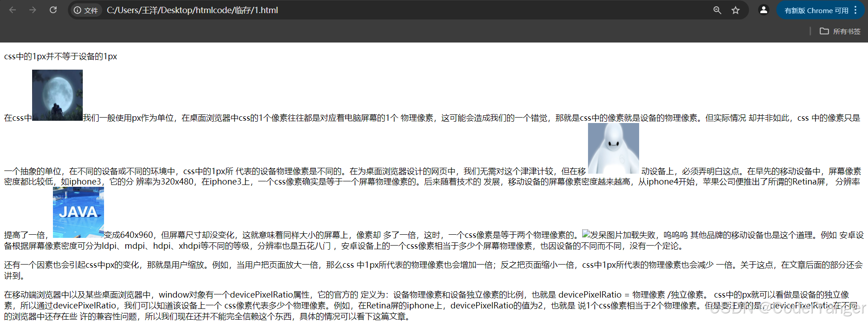The height and width of the screenshot is (322, 868).
Task: Open site info via 文件 chip
Action: [86, 10]
